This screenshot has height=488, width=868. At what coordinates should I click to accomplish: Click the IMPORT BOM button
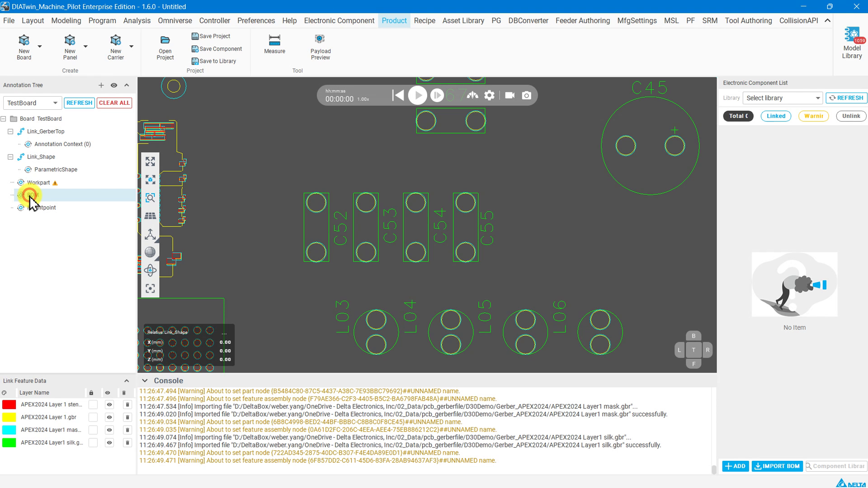[x=777, y=466]
